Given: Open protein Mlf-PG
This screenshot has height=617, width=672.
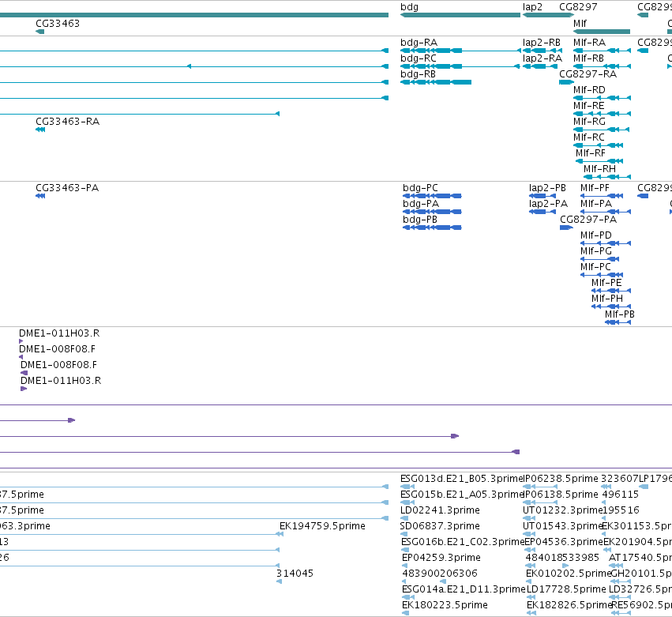Looking at the screenshot, I should pyautogui.click(x=596, y=252).
